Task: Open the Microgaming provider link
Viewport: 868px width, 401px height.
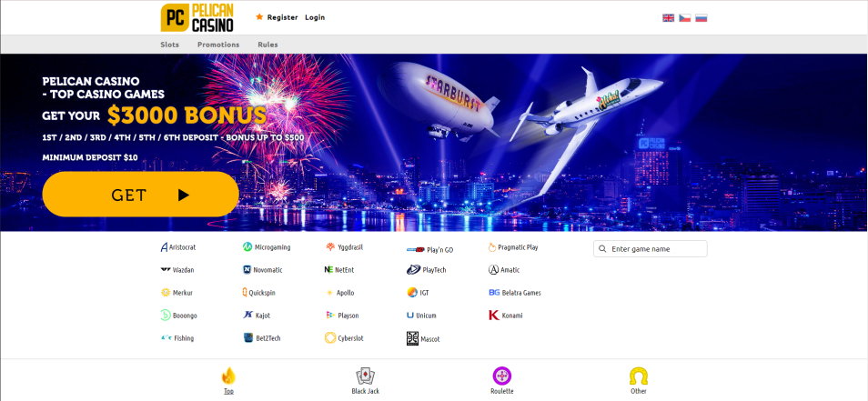Action: tap(267, 247)
